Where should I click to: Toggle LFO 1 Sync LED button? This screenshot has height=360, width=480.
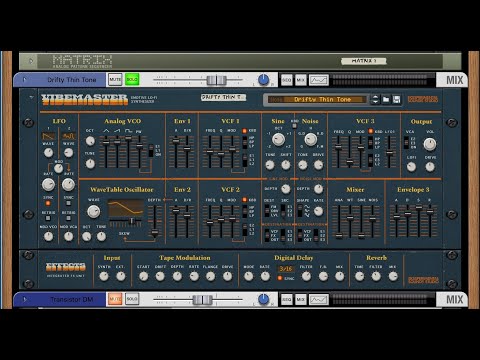coord(48,203)
